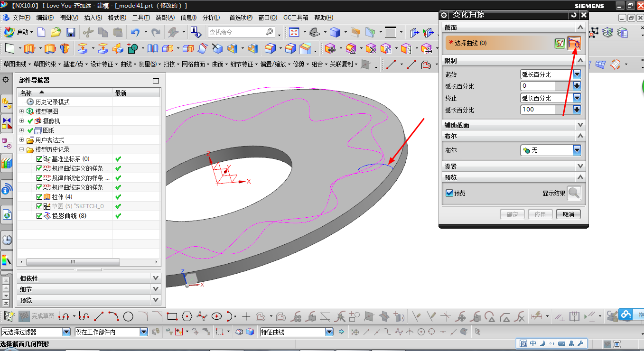Open the assembly navigator sidebar tab
This screenshot has width=644, height=351.
pos(7,102)
